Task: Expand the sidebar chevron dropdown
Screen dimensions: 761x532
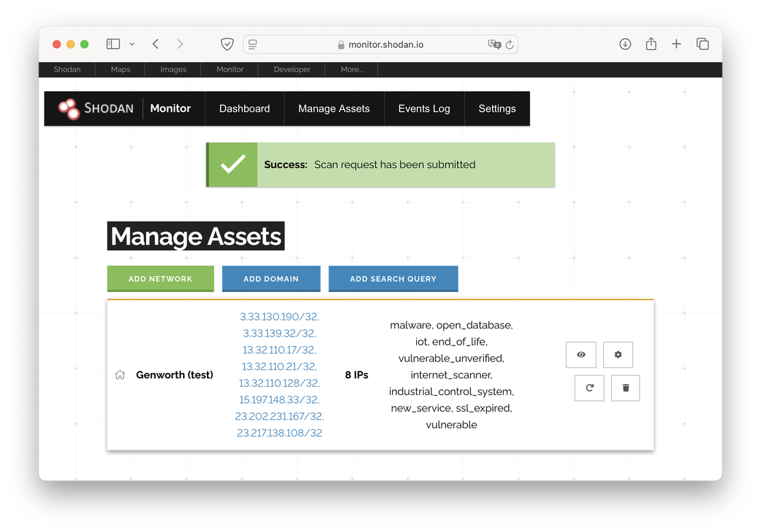Action: [133, 43]
